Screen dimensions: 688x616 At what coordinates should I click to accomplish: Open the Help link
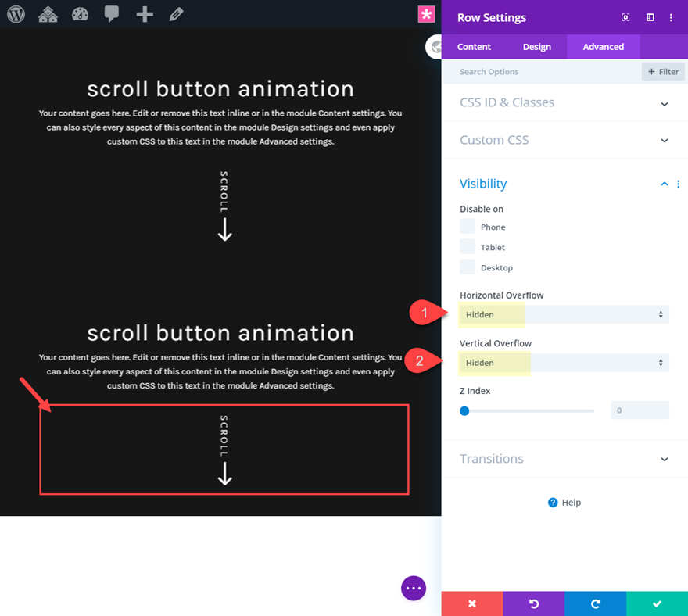click(x=564, y=502)
